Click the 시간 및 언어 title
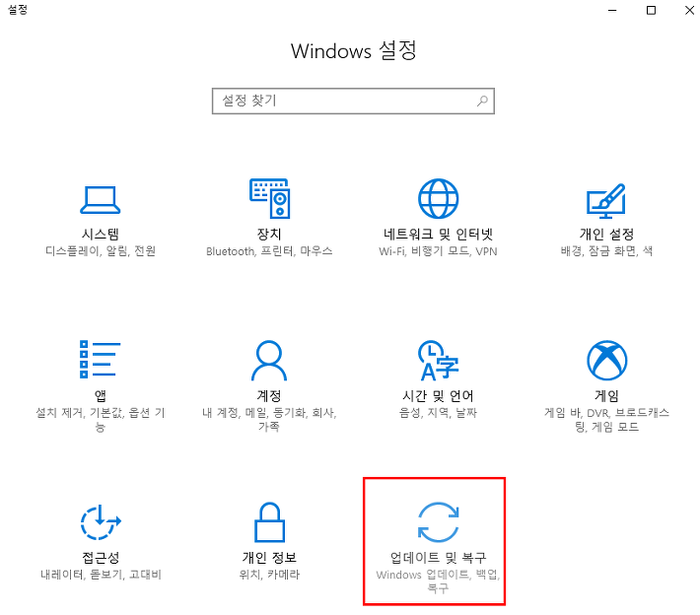The height and width of the screenshot is (615, 700). coord(438,395)
